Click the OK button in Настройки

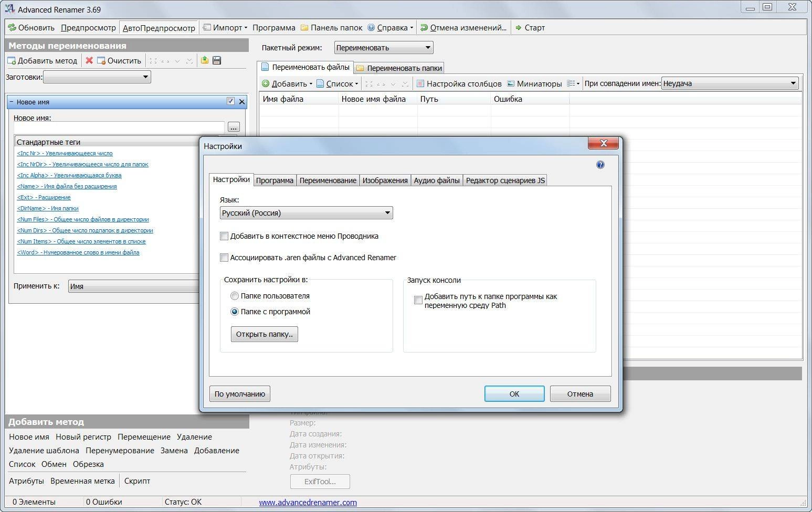click(514, 394)
